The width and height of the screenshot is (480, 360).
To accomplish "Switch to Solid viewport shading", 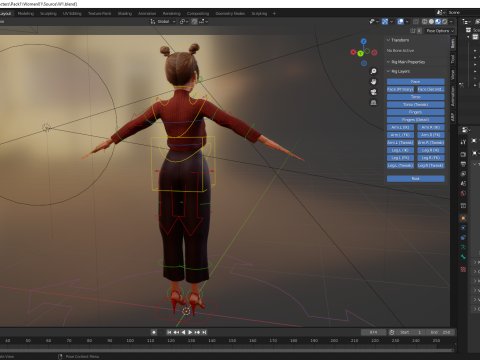I will tap(431, 22).
